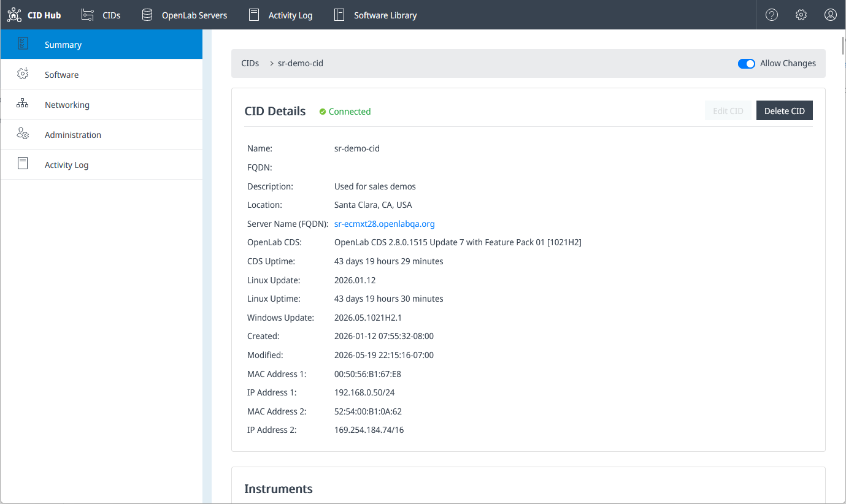Click the Instruments section heading
Screen dimensions: 846x504
(279, 489)
